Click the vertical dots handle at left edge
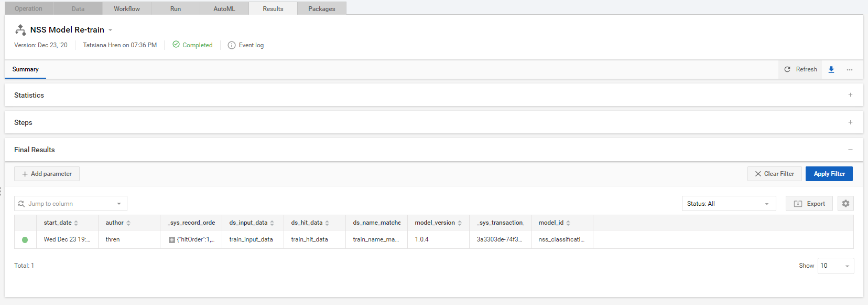 (x=1, y=191)
